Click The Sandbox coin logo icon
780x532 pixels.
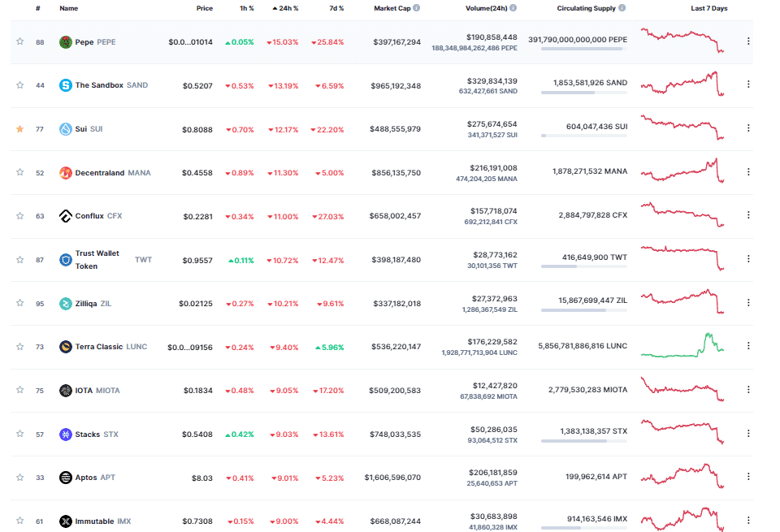66,85
